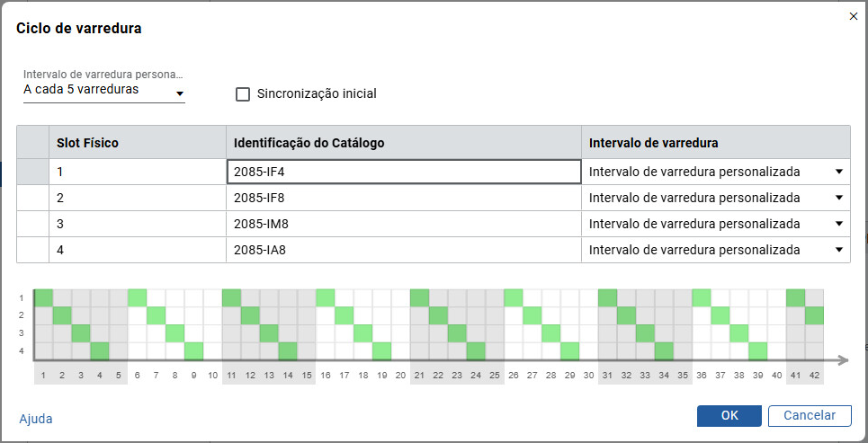The width and height of the screenshot is (868, 443).
Task: Click the OK button
Action: pyautogui.click(x=729, y=415)
